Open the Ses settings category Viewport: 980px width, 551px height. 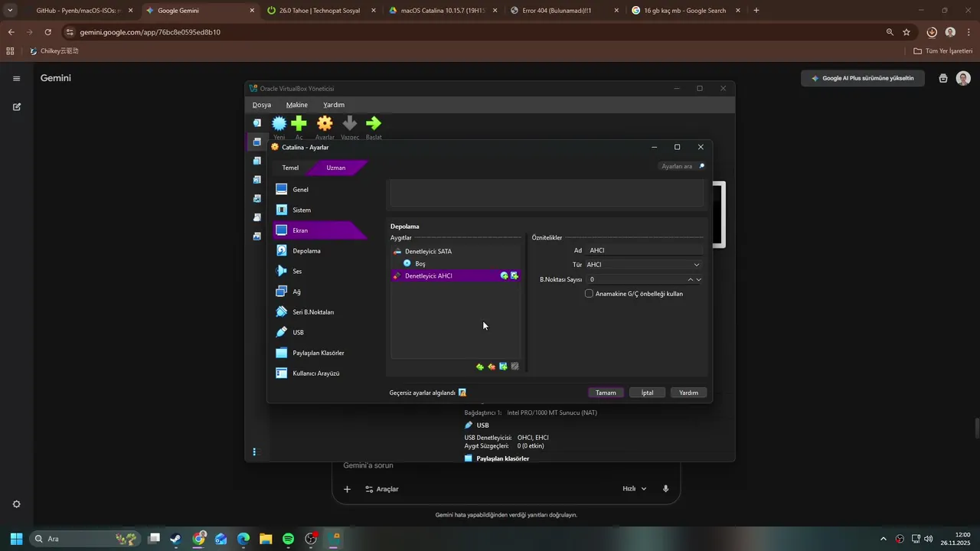pos(321,271)
